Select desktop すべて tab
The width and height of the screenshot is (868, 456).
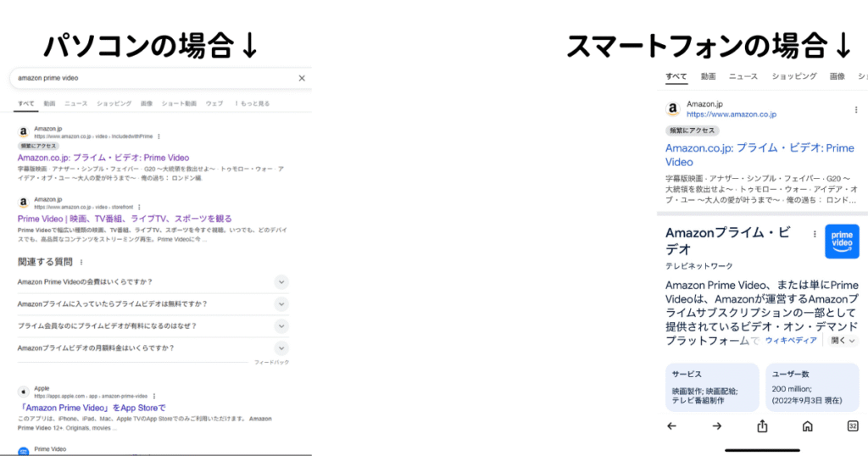(26, 103)
